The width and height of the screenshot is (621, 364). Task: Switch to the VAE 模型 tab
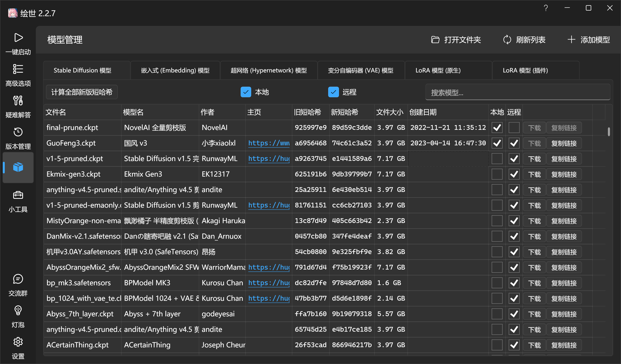pyautogui.click(x=361, y=71)
